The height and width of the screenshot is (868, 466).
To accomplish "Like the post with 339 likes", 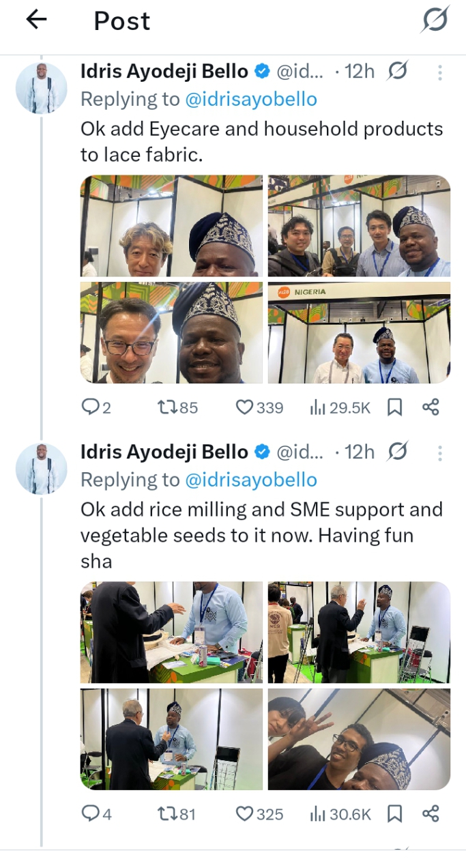I will 244,407.
